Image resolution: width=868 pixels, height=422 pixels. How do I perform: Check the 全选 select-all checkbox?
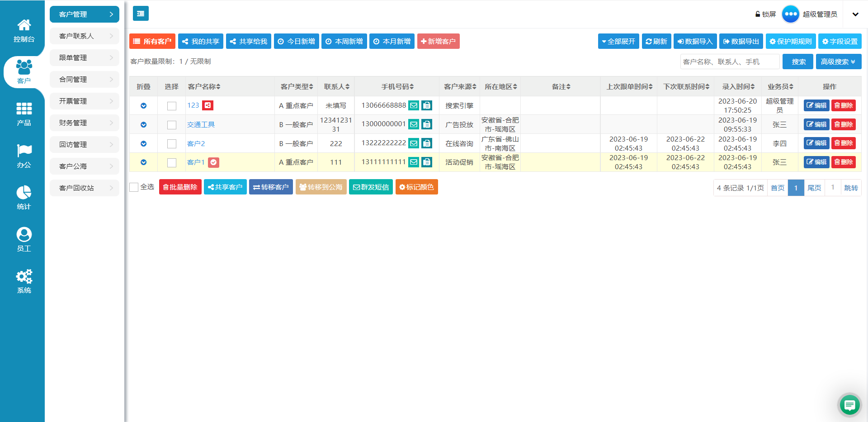[134, 187]
